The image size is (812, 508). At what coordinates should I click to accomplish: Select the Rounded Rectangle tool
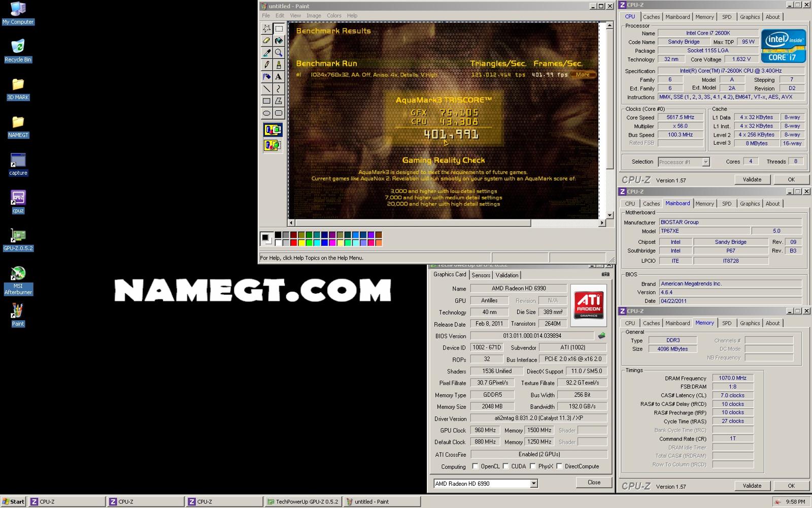pyautogui.click(x=279, y=113)
